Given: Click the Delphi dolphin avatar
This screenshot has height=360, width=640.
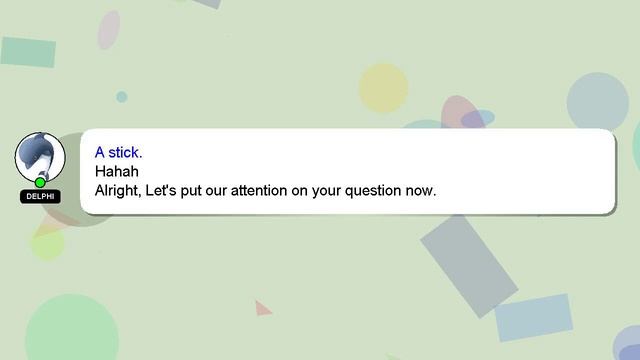Looking at the screenshot, I should point(40,157).
